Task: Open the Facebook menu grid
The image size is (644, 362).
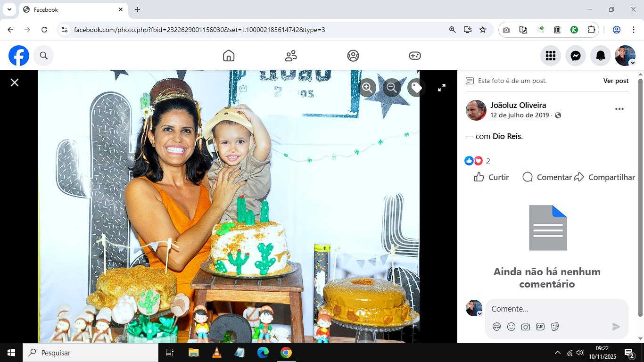Action: [x=550, y=56]
